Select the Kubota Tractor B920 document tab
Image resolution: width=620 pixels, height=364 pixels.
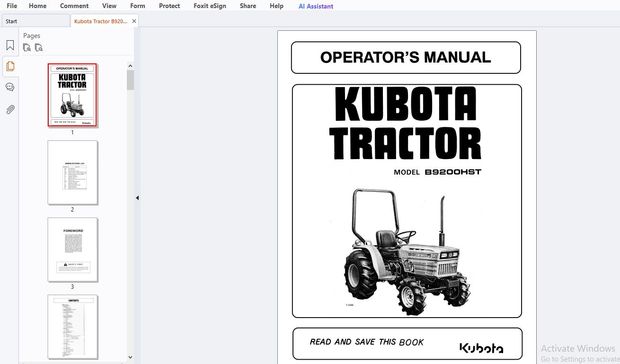coord(100,21)
